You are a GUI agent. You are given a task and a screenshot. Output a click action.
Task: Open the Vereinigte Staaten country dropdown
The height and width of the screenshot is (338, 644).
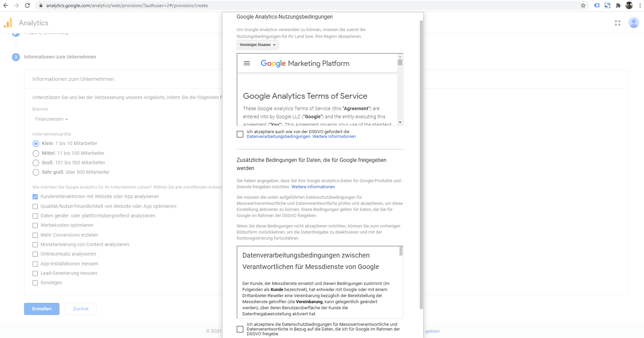click(258, 45)
